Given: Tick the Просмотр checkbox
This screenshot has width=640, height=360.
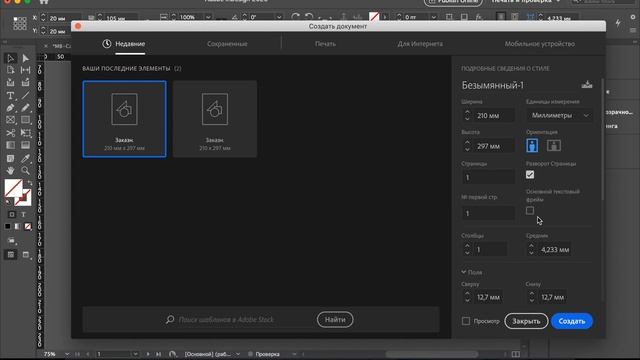Looking at the screenshot, I should pyautogui.click(x=466, y=321).
